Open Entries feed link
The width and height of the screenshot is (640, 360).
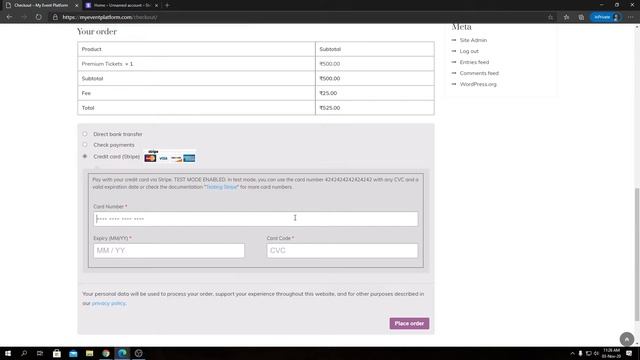pos(474,62)
